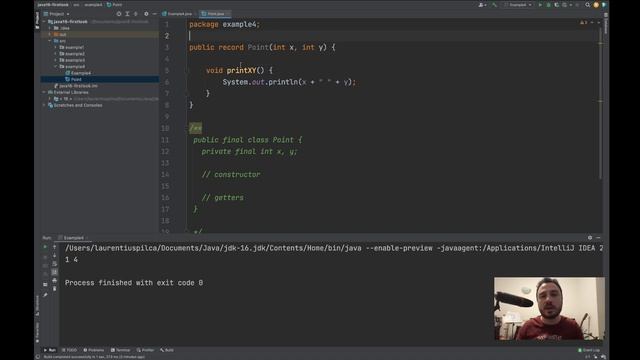Toggle the Favorites side stripe button
The width and height of the screenshot is (640, 360).
(x=37, y=331)
